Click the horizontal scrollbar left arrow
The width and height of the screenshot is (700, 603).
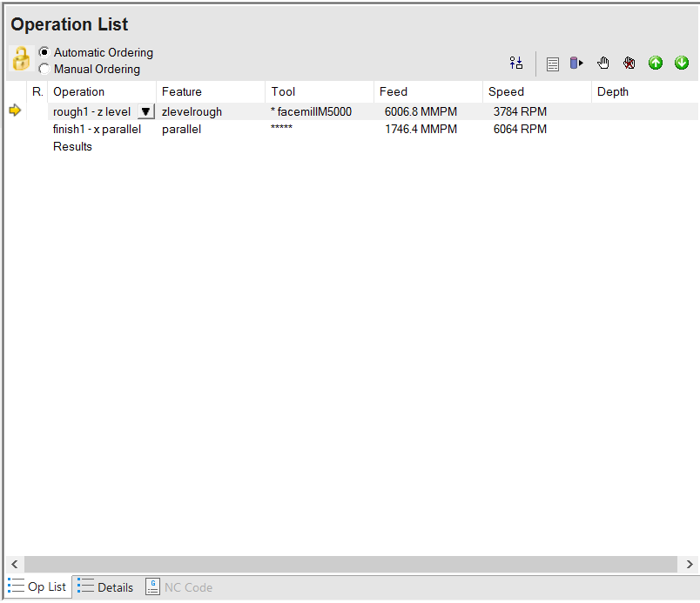click(x=15, y=564)
